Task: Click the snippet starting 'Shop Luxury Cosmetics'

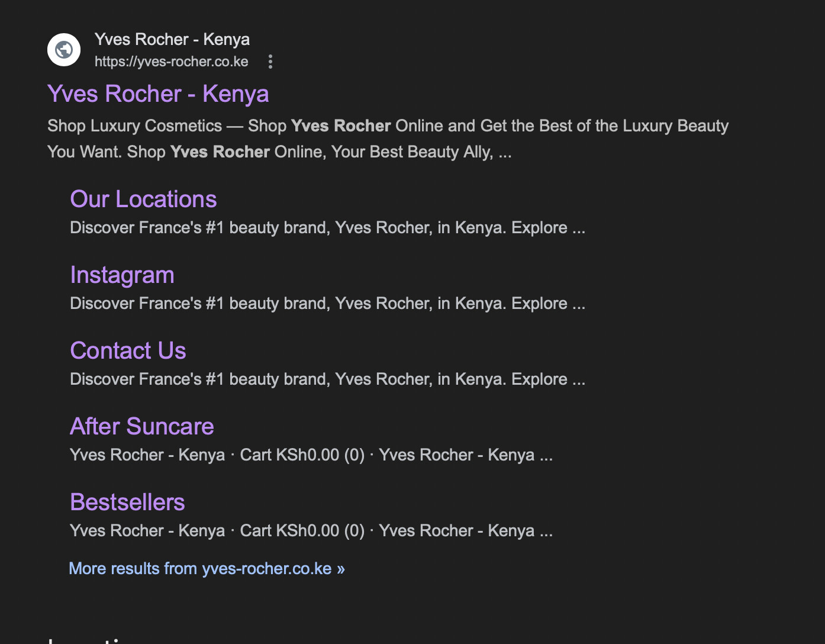Action: (x=388, y=139)
